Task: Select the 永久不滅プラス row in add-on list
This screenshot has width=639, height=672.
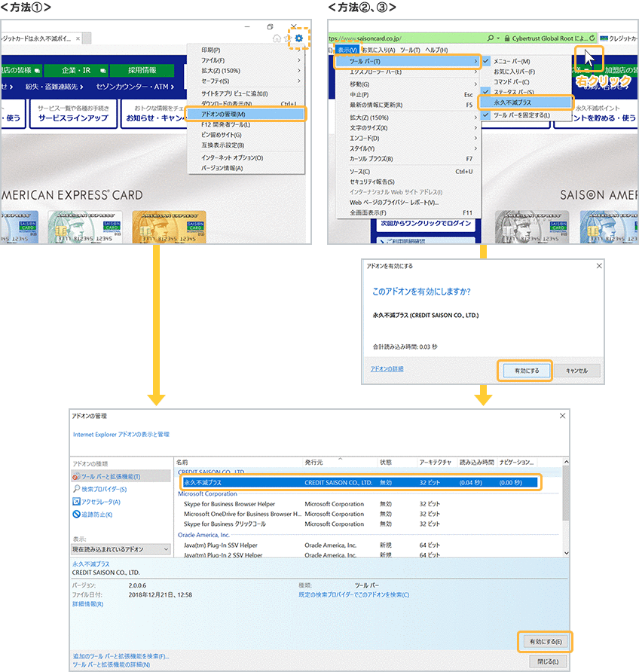Action: pyautogui.click(x=360, y=483)
